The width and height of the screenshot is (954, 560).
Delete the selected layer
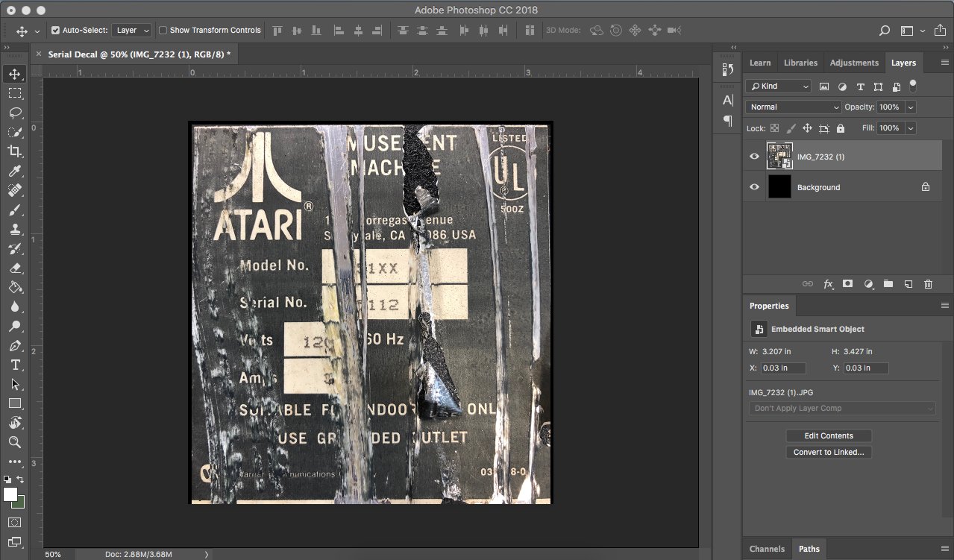pos(929,284)
